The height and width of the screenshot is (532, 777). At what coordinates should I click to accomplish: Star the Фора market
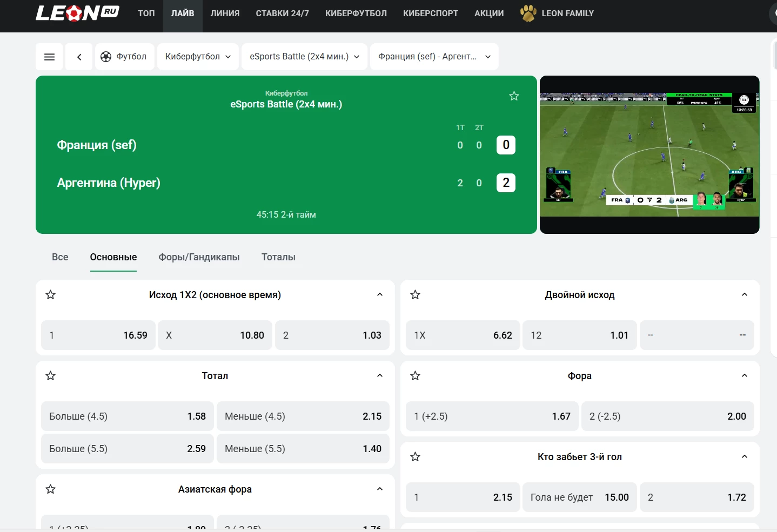(415, 376)
